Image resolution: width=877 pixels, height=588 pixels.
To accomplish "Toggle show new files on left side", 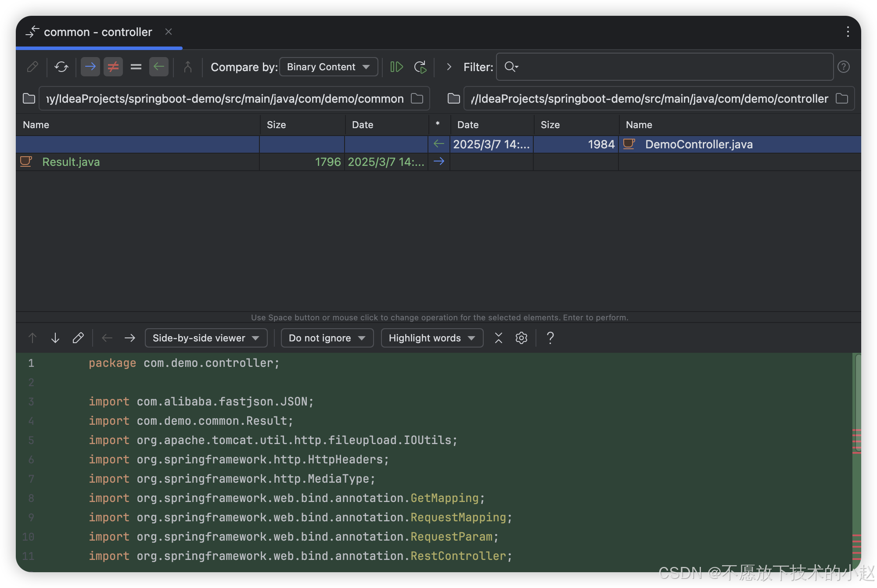I will pyautogui.click(x=90, y=67).
